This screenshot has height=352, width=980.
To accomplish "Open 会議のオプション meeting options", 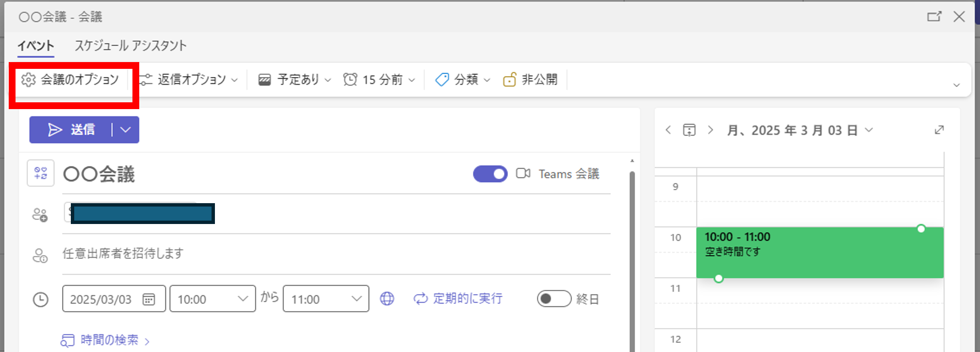I will pos(71,80).
